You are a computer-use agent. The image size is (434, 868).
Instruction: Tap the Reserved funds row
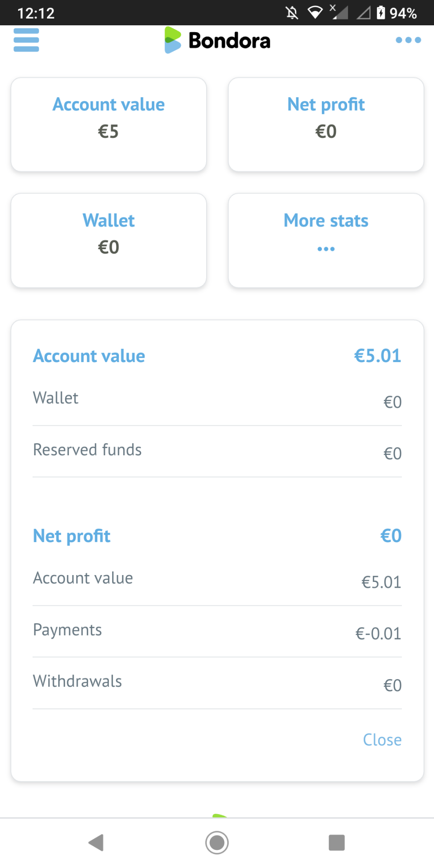click(x=217, y=451)
